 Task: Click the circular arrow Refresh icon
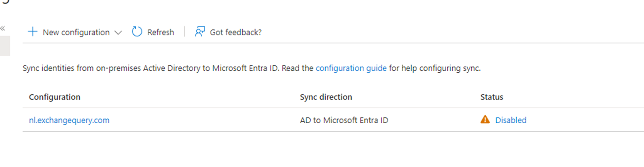click(137, 32)
